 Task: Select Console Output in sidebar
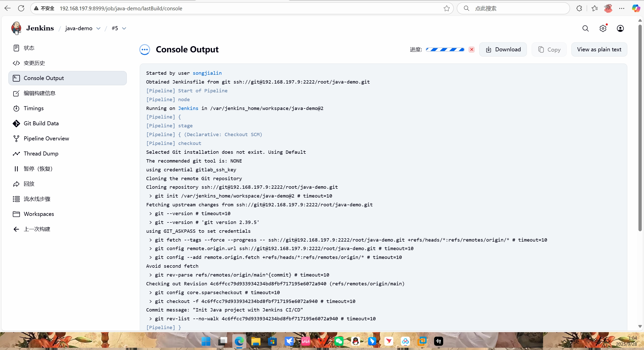[67, 78]
